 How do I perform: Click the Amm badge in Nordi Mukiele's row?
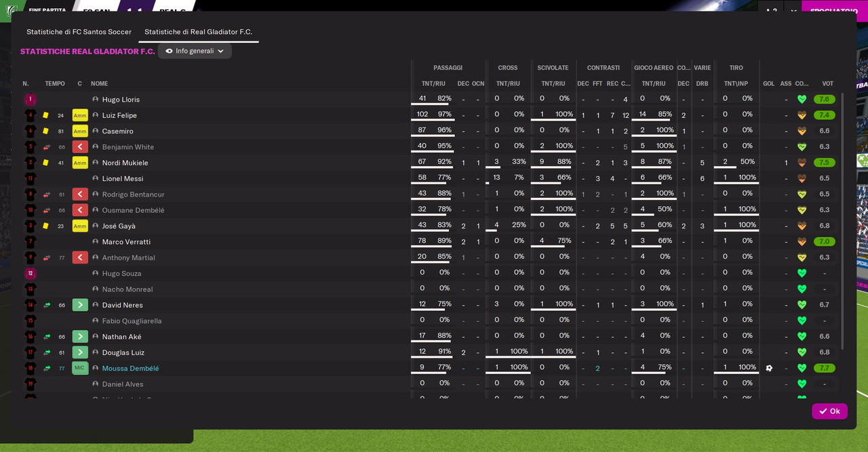pos(80,163)
